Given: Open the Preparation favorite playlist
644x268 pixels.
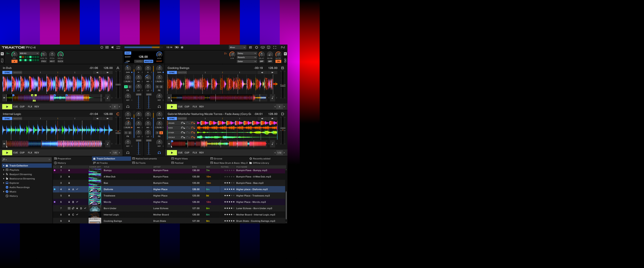Looking at the screenshot, I should coord(63,159).
